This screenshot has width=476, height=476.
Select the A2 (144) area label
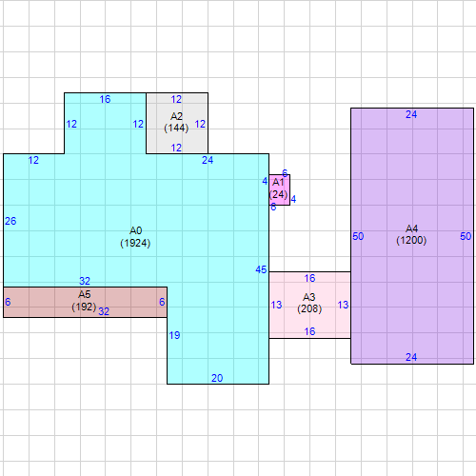176,122
